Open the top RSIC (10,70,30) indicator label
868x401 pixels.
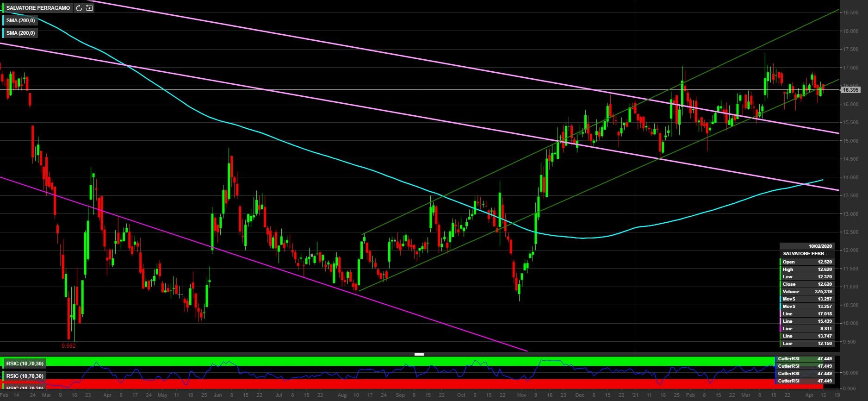pos(25,363)
